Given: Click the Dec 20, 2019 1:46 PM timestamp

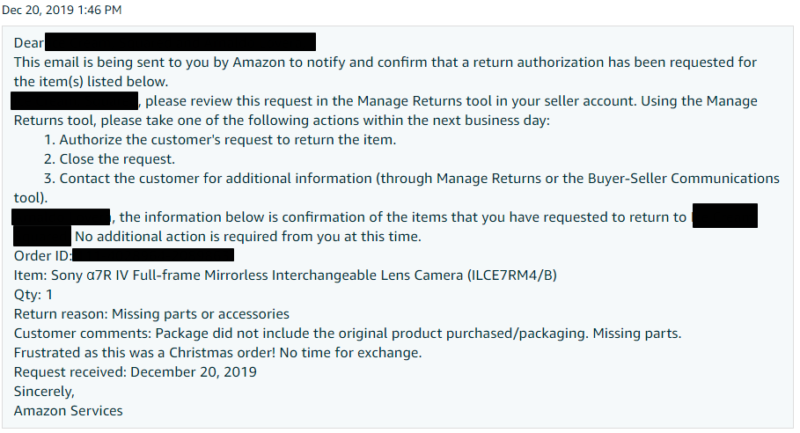Looking at the screenshot, I should (62, 10).
